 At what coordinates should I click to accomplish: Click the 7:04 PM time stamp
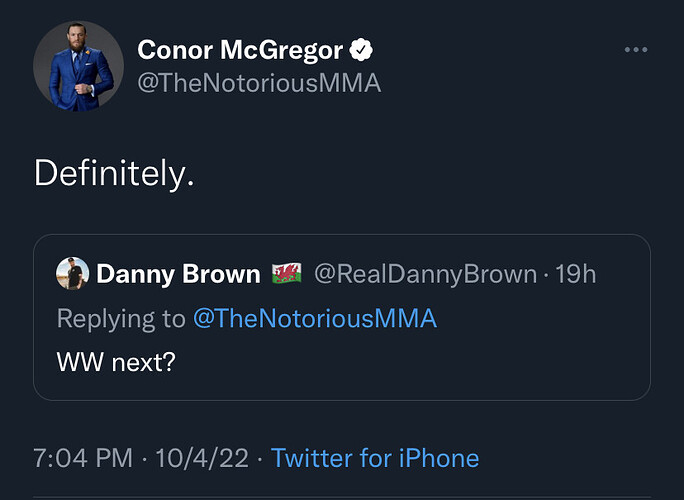(x=83, y=459)
